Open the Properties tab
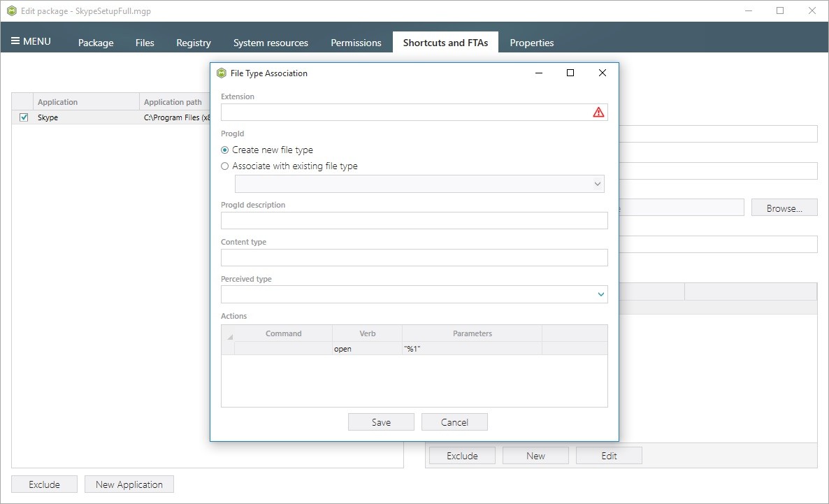Image resolution: width=829 pixels, height=504 pixels. tap(531, 43)
